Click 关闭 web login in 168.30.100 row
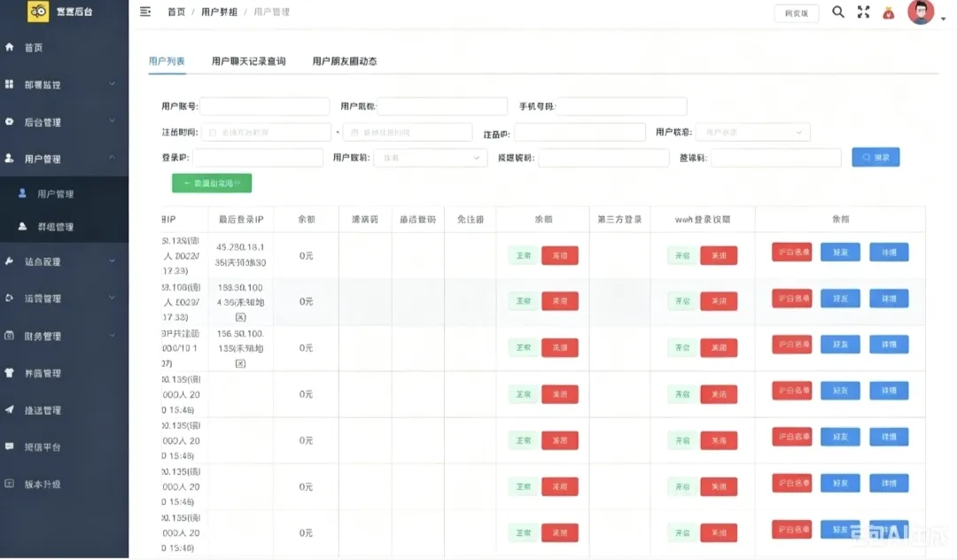The width and height of the screenshot is (957, 560). pyautogui.click(x=719, y=300)
